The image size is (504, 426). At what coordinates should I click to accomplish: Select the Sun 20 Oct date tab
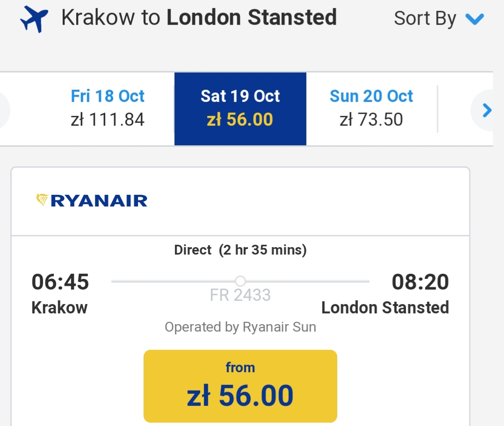(371, 109)
